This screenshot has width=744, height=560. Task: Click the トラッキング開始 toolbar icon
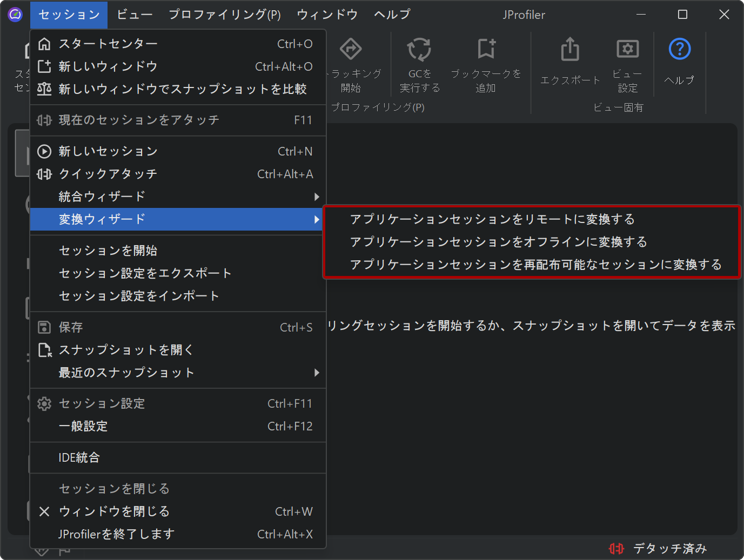tap(351, 50)
